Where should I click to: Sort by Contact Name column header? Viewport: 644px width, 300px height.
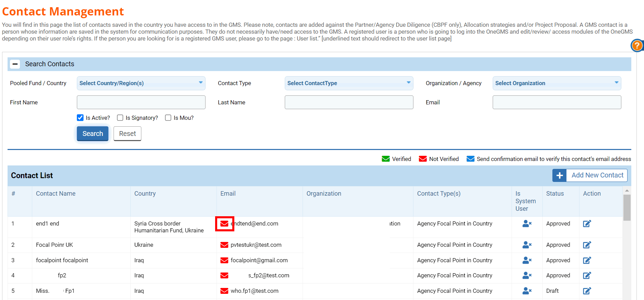pos(56,194)
